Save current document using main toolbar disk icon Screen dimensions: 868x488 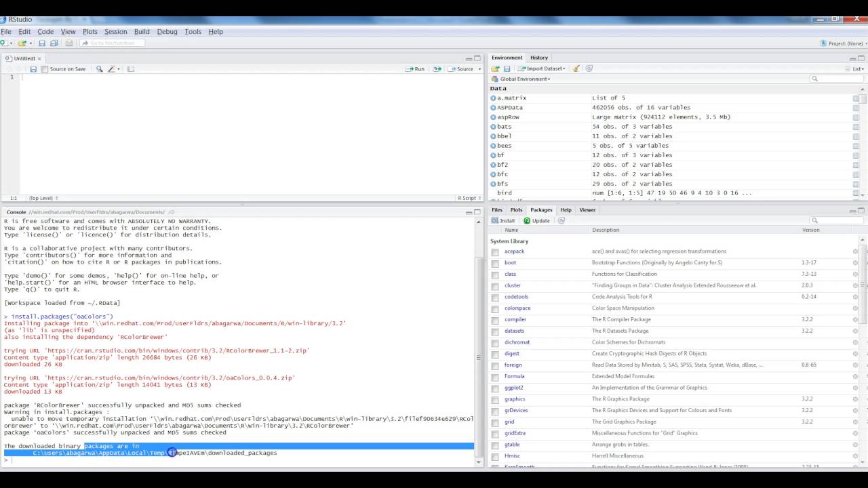tap(42, 43)
